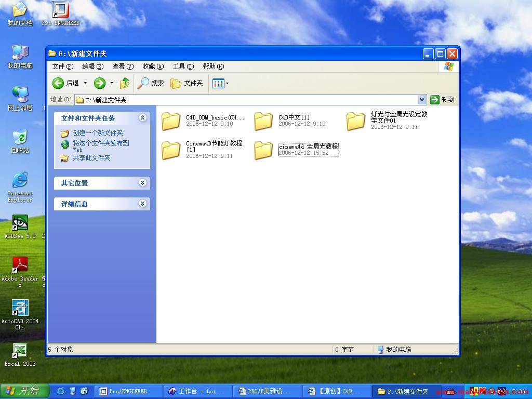Switch to the 【原创】C4D... taskbar button
532x399 pixels.
pyautogui.click(x=337, y=391)
